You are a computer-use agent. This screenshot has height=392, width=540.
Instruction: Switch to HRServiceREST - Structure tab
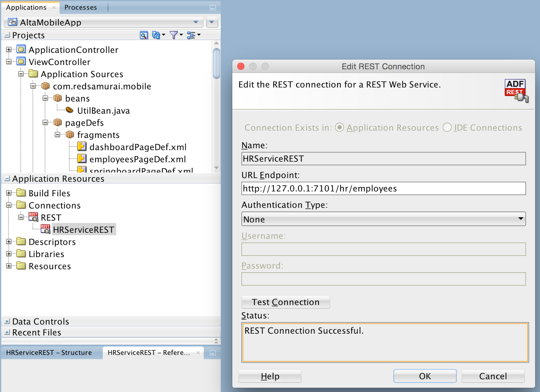click(x=49, y=353)
